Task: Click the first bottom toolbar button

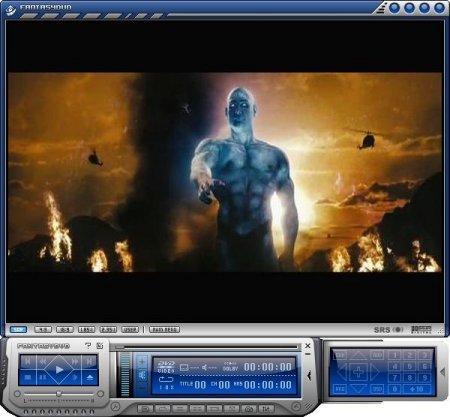Action: [145, 408]
